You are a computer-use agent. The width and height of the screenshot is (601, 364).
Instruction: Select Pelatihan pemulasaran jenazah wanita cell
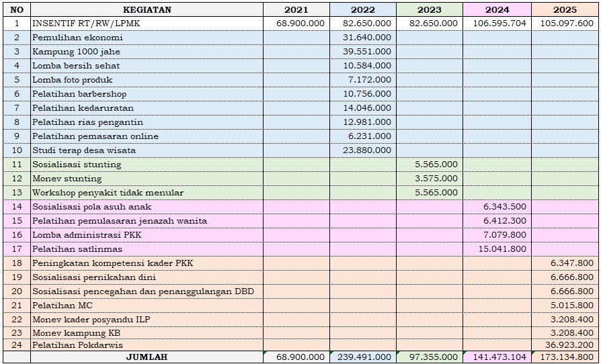147,221
